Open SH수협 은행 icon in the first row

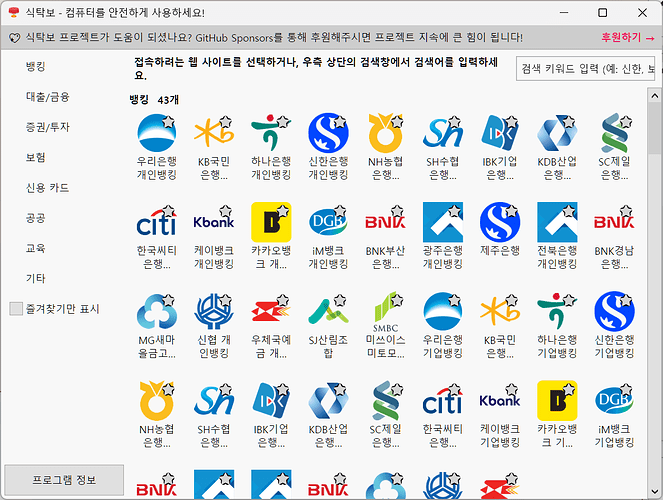442,133
